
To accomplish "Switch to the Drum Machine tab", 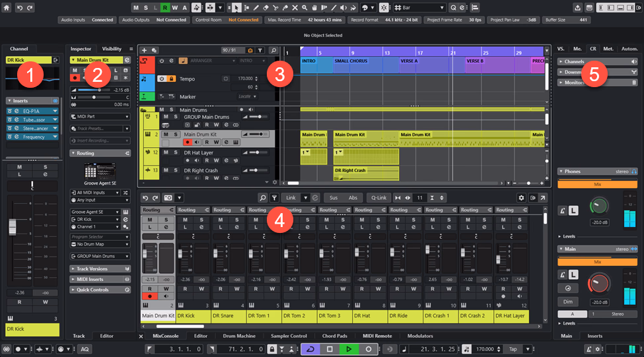I will 239,336.
